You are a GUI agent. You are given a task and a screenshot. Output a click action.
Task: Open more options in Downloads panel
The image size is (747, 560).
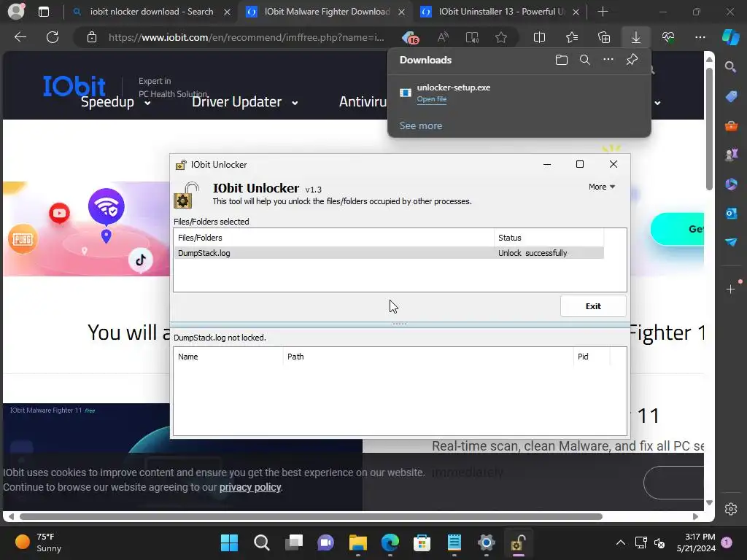(x=608, y=60)
